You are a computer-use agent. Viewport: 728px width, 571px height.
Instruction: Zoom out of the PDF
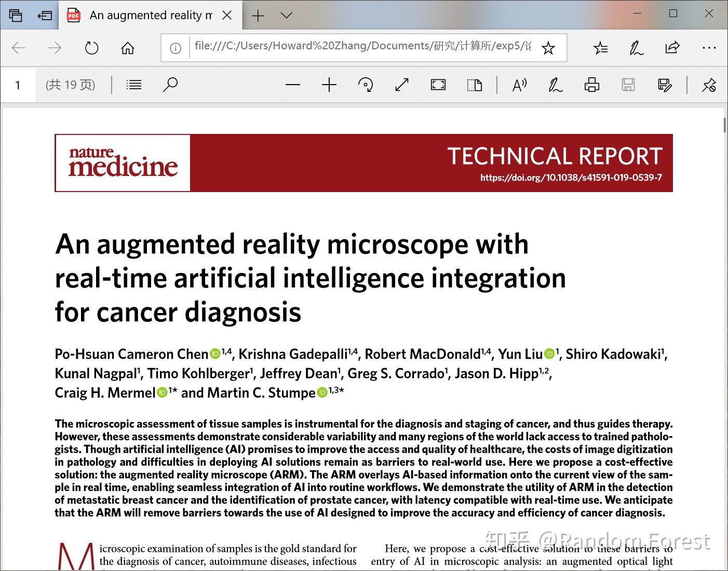[293, 85]
